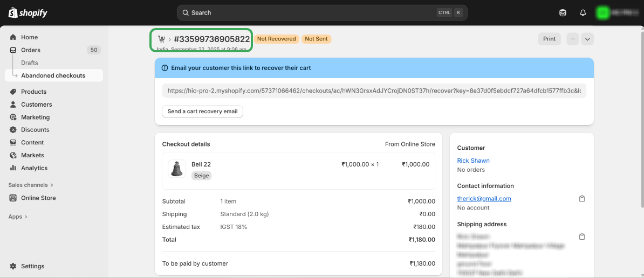644x278 pixels.
Task: Expand the Sales channels section
Action: coord(31,185)
